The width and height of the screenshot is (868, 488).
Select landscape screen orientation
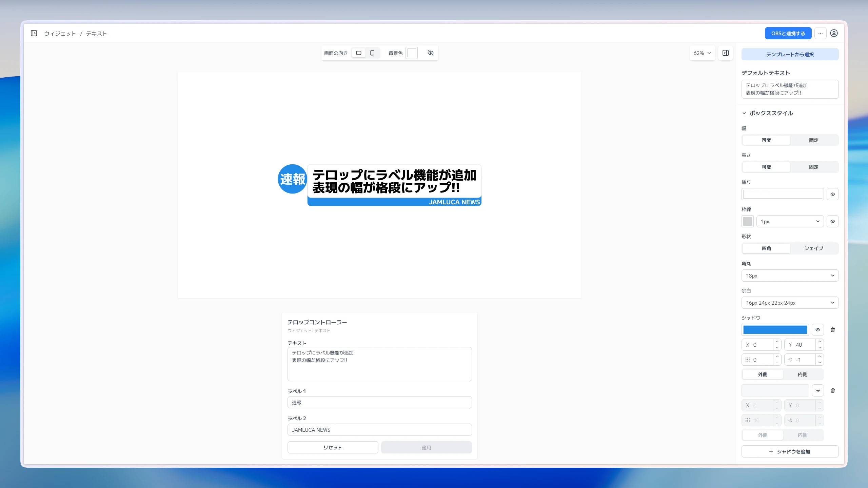359,53
